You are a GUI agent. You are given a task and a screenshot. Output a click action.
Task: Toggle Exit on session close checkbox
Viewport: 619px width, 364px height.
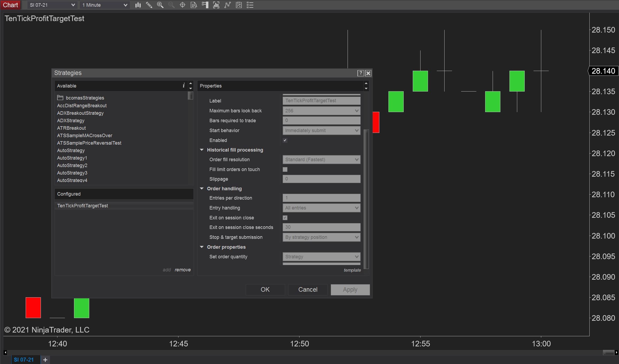[285, 218]
